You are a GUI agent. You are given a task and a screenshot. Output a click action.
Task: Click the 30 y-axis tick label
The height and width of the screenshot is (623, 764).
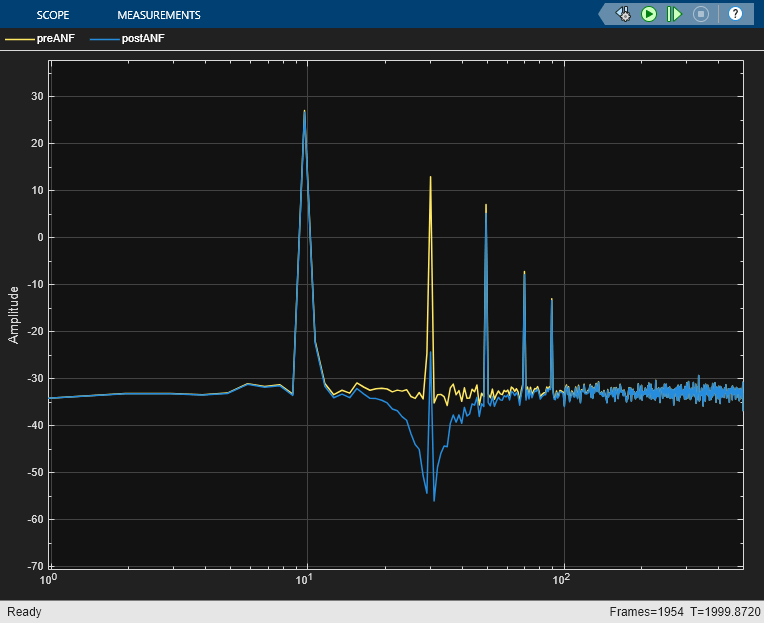[36, 97]
